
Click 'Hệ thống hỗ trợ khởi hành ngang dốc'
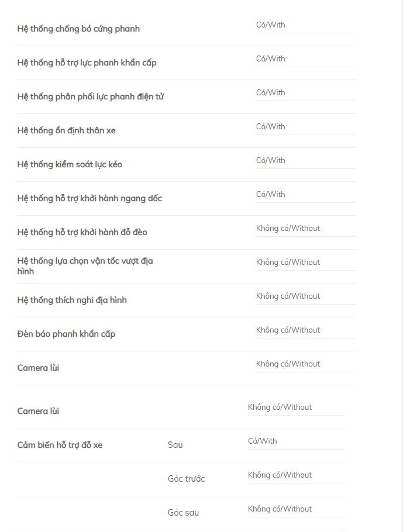tap(89, 199)
